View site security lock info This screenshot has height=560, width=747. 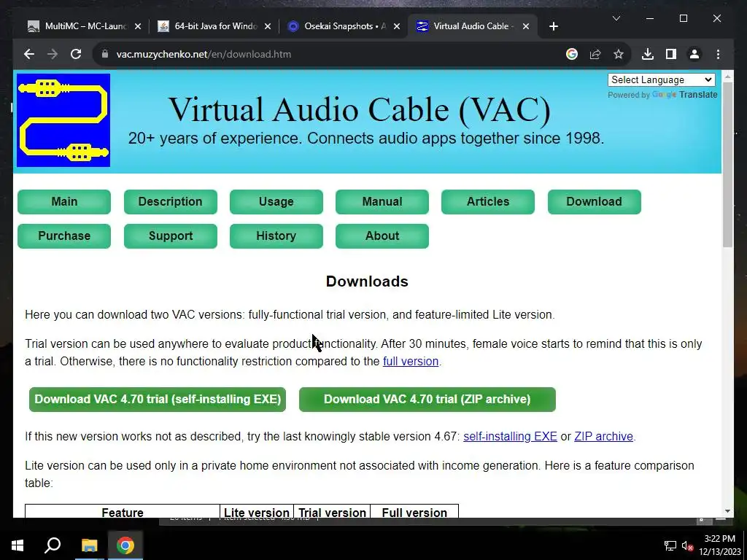[105, 54]
